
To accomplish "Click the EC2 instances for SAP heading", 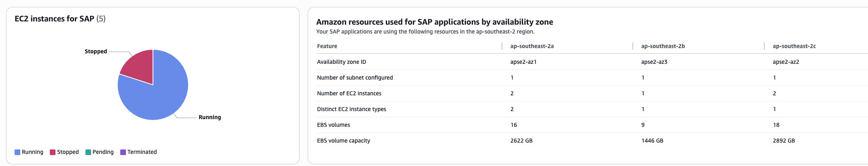I will click(54, 19).
